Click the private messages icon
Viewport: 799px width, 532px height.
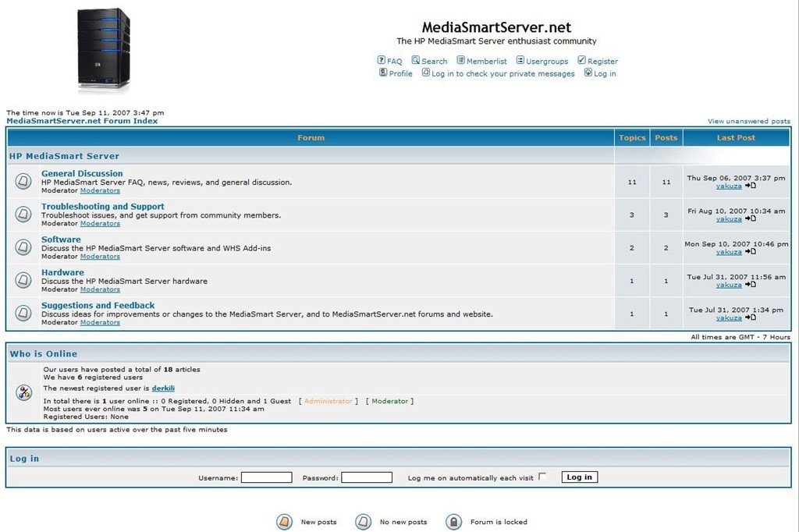[x=425, y=73]
